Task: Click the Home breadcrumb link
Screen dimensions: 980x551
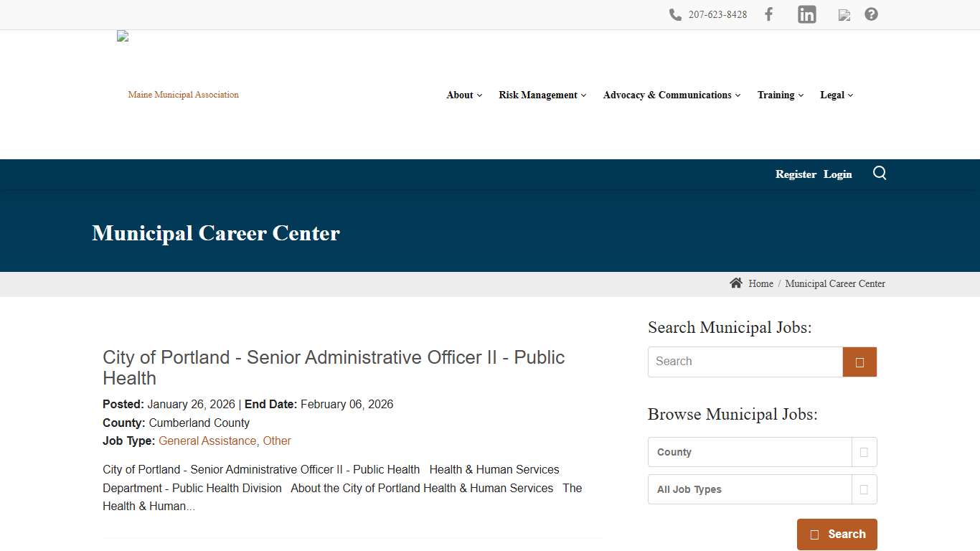Action: [x=760, y=283]
